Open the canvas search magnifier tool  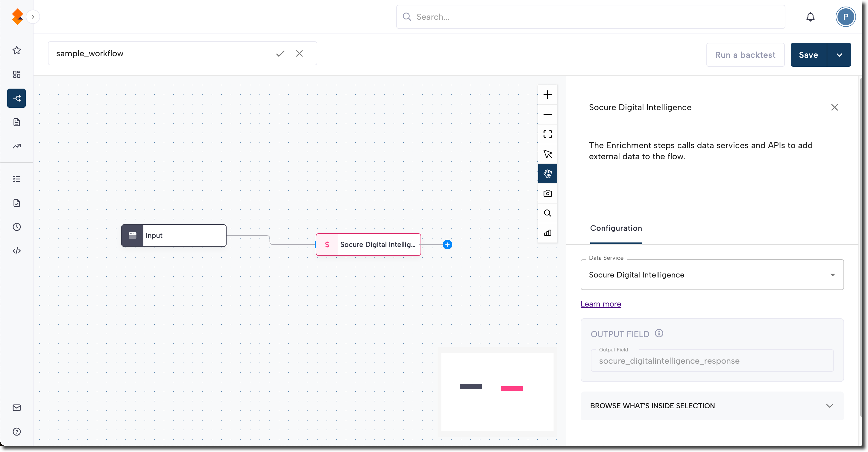tap(547, 213)
